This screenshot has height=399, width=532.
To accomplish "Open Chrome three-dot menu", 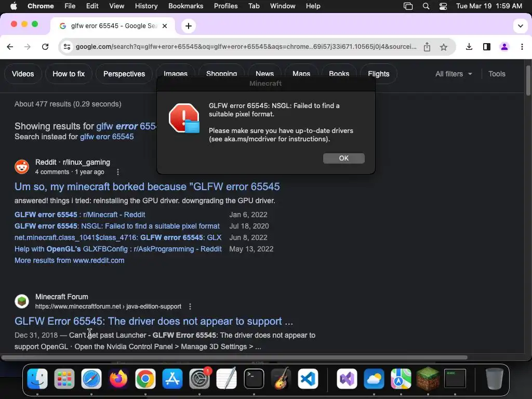I will pos(522,47).
